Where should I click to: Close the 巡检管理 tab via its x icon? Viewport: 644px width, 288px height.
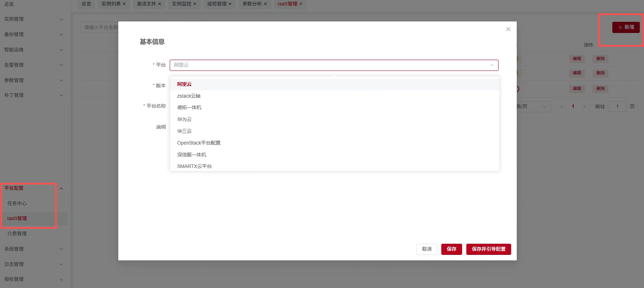230,4
